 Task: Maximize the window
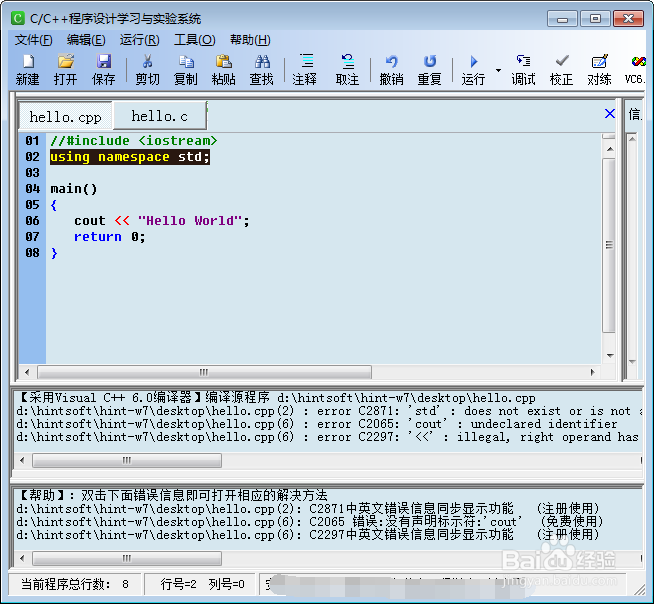[x=595, y=19]
